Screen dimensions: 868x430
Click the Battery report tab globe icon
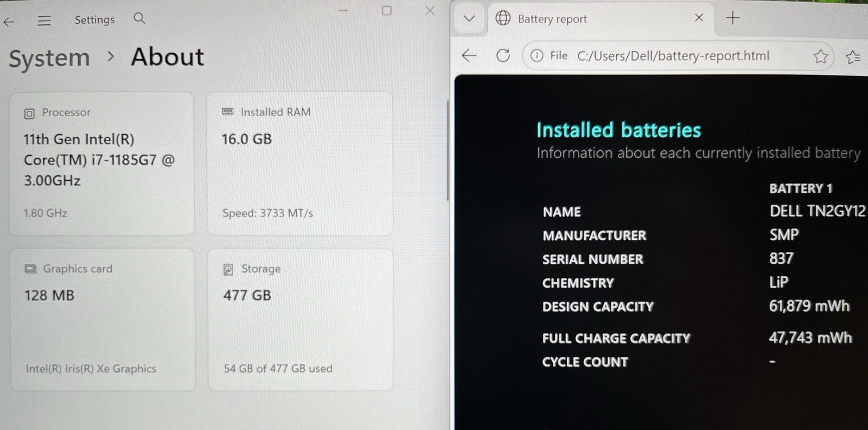point(503,18)
